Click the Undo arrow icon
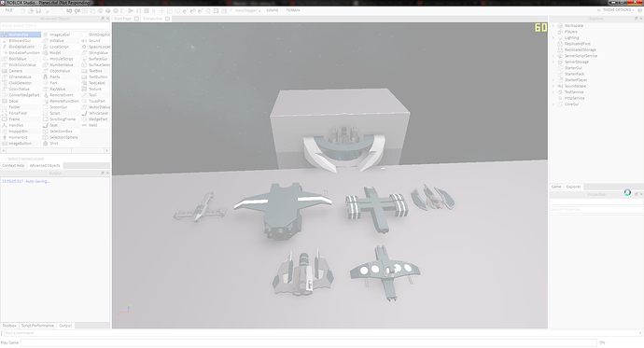Screen dimensions: 644x348 [69, 10]
